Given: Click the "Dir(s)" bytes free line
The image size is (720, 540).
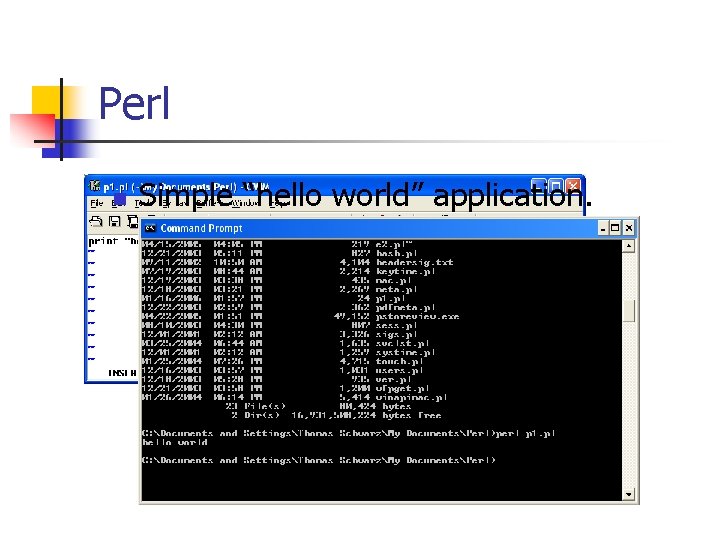Looking at the screenshot, I should click(336, 416).
